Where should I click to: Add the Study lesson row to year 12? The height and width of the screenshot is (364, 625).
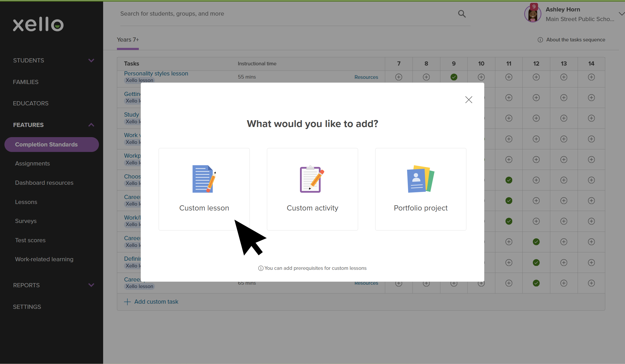[x=536, y=118]
